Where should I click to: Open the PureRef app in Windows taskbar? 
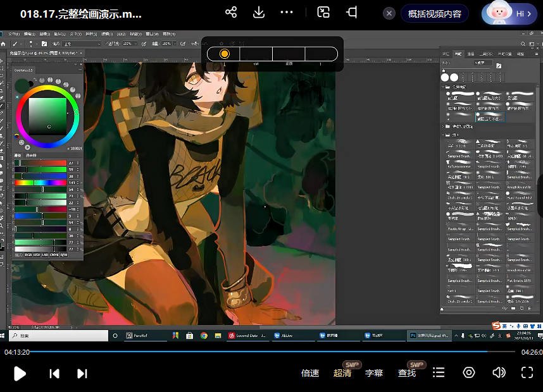click(x=138, y=336)
